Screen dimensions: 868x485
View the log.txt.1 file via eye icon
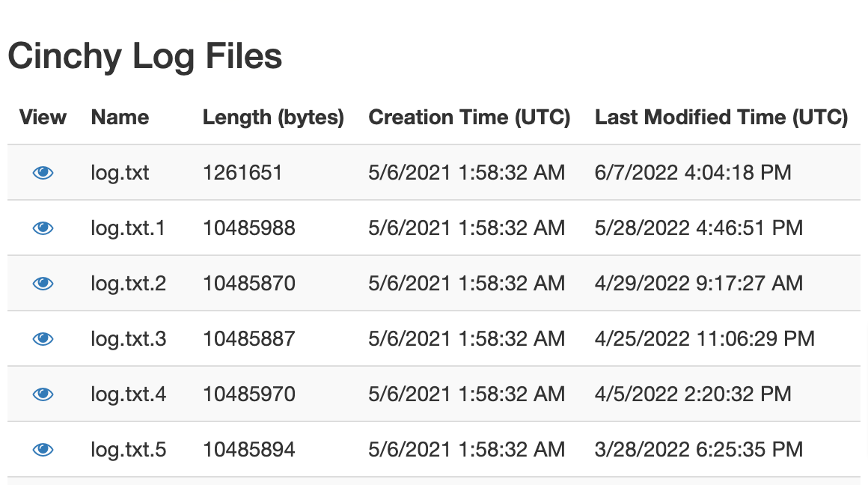coord(43,228)
